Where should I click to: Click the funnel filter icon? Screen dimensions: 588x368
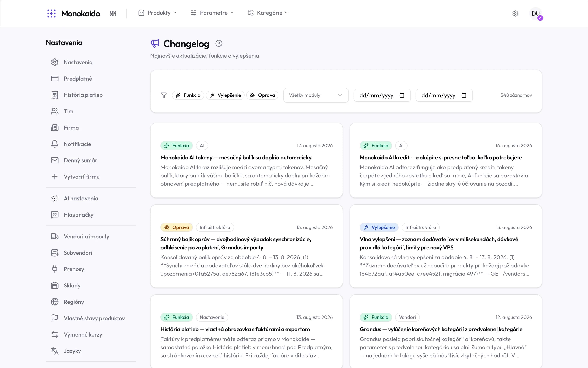coord(164,95)
